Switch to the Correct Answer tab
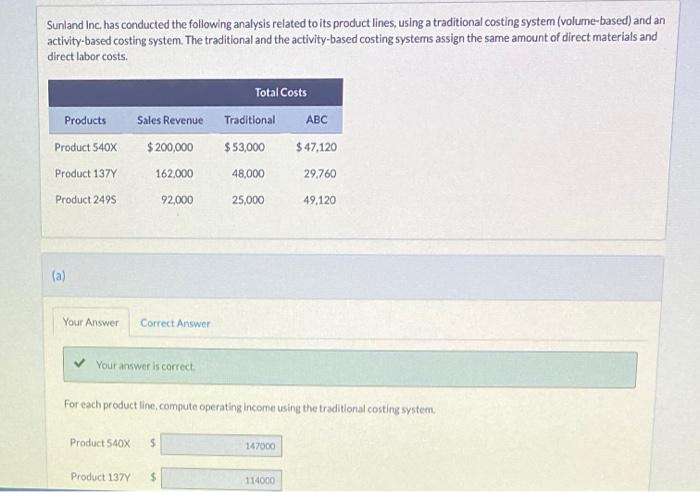This screenshot has height=492, width=700. click(175, 323)
